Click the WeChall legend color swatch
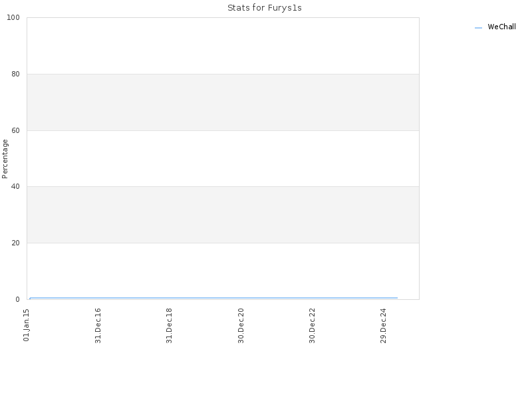The image size is (532, 399). pos(478,28)
